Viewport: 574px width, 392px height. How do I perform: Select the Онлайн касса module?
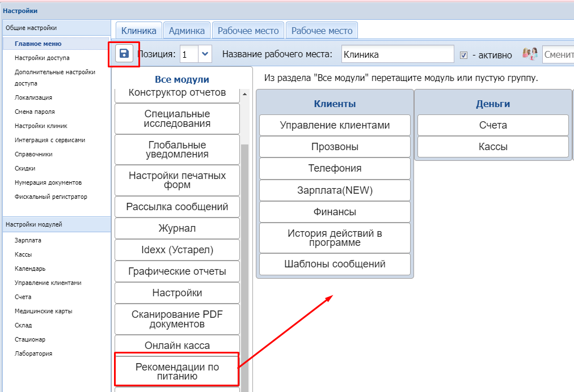[x=177, y=346]
